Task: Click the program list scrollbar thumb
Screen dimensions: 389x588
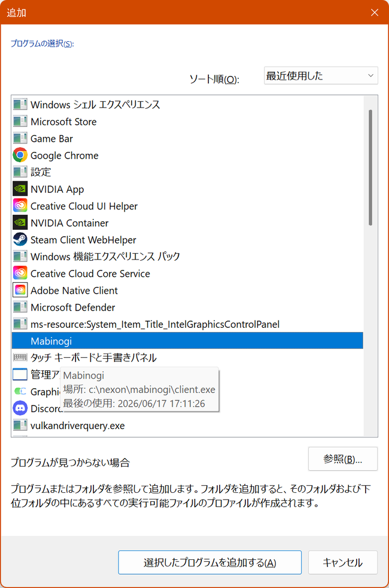Action: pos(370,167)
